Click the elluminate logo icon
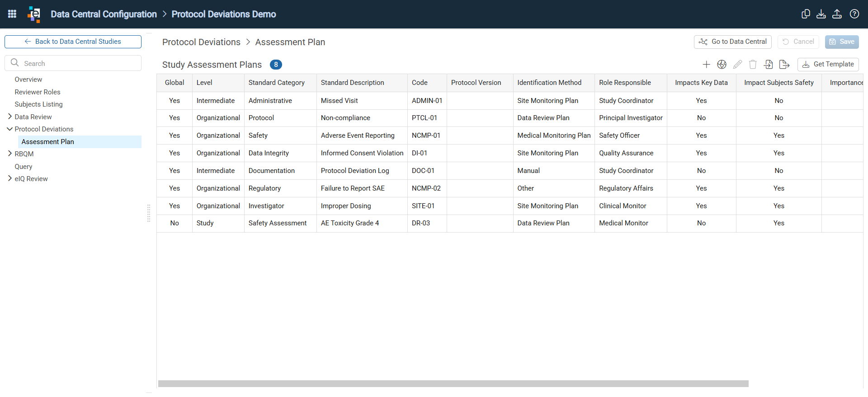Viewport: 868px width, 397px height. pyautogui.click(x=34, y=14)
